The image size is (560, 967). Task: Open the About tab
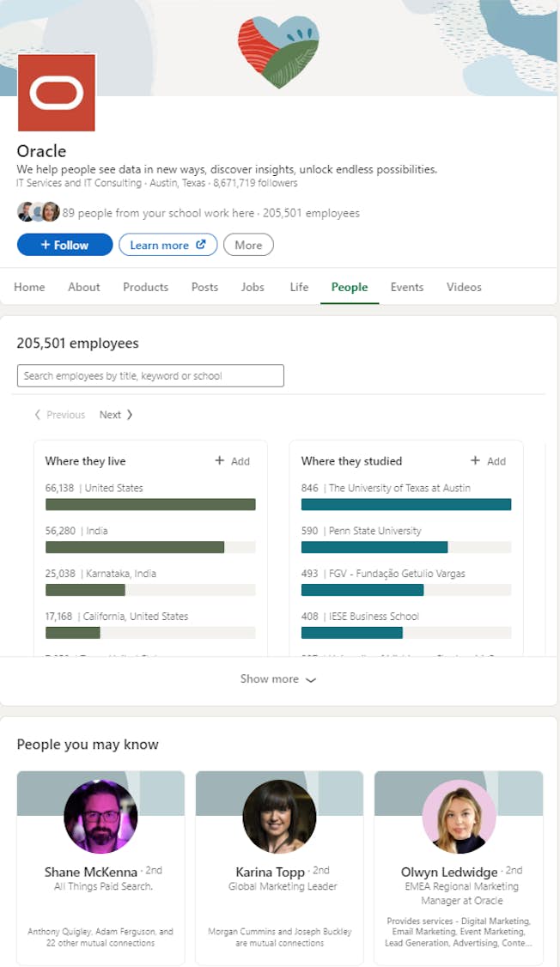click(84, 287)
